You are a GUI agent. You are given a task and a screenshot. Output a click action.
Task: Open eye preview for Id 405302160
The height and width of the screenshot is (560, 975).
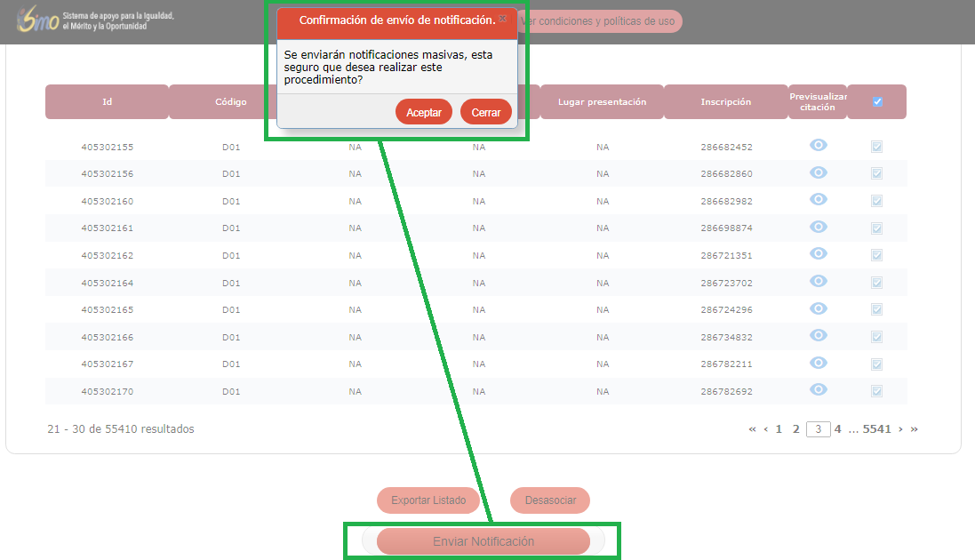click(x=818, y=199)
